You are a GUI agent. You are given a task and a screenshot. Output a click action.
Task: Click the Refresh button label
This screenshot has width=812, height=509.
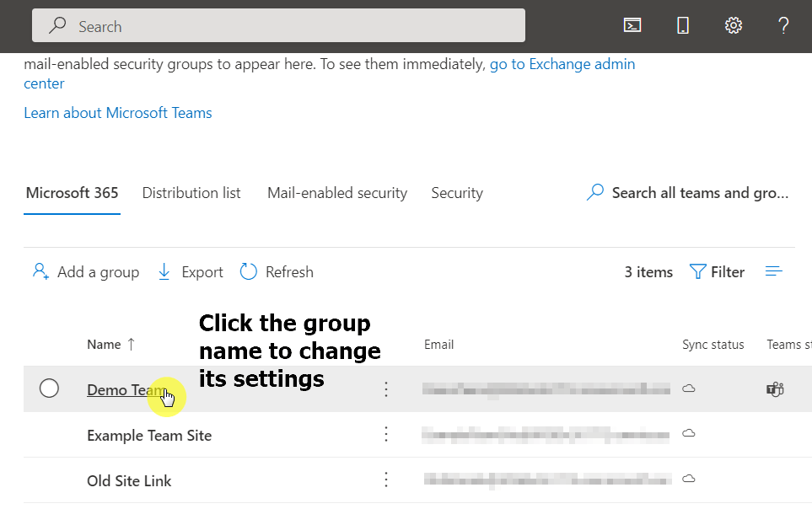point(289,272)
